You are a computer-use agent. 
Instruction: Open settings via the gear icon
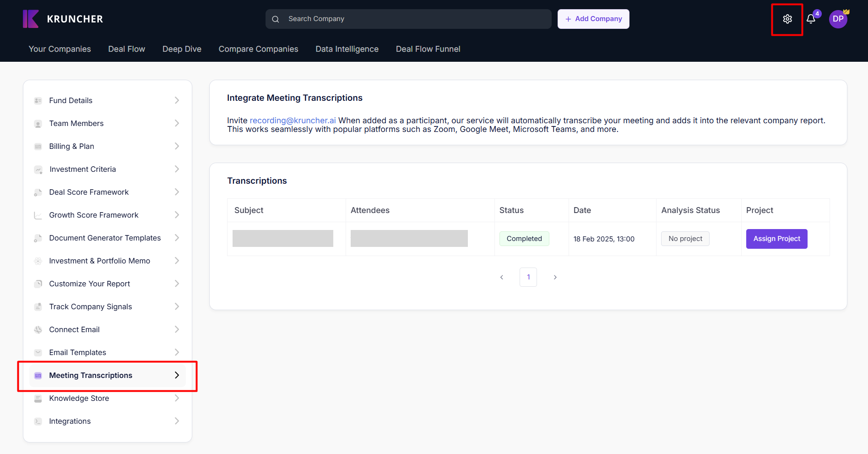click(x=787, y=19)
